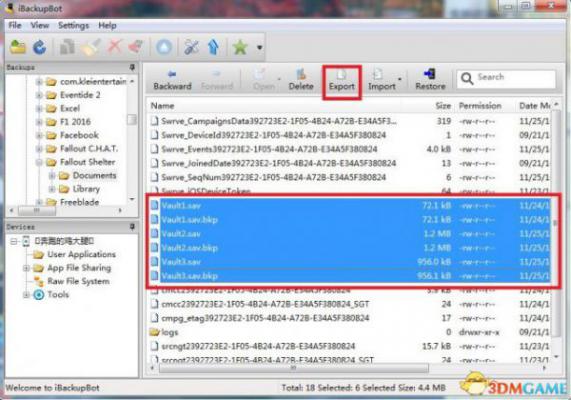
Task: Click the wrench tools toolbar icon
Action: tap(192, 47)
